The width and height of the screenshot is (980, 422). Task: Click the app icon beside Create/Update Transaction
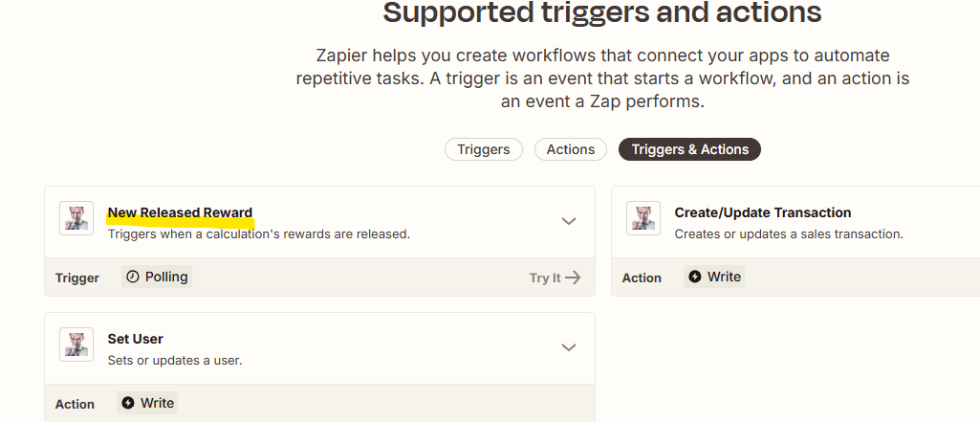[x=643, y=218]
